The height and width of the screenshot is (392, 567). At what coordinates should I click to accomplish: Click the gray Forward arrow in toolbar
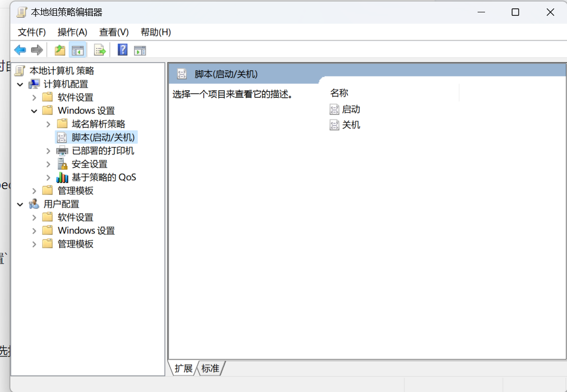(37, 50)
